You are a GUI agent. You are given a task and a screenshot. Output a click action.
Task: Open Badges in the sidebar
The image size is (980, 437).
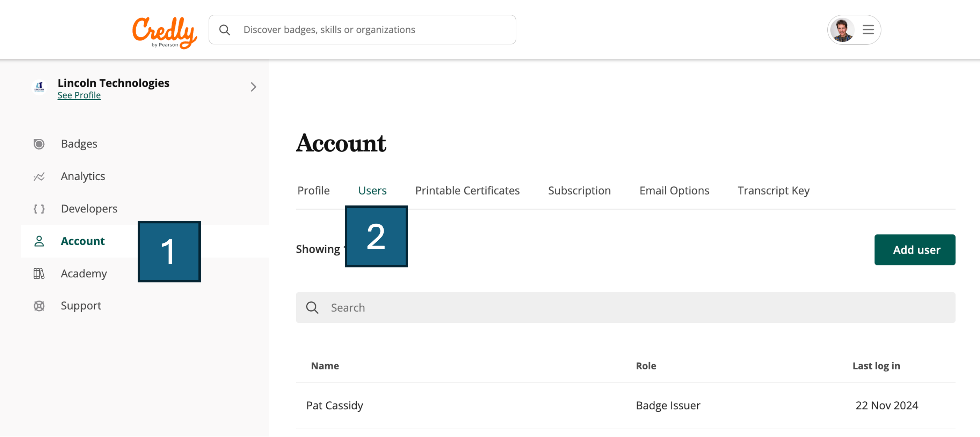[x=79, y=144]
